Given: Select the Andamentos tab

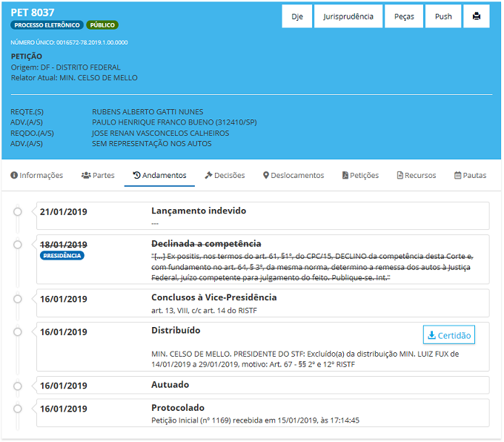Looking at the screenshot, I should tap(159, 175).
